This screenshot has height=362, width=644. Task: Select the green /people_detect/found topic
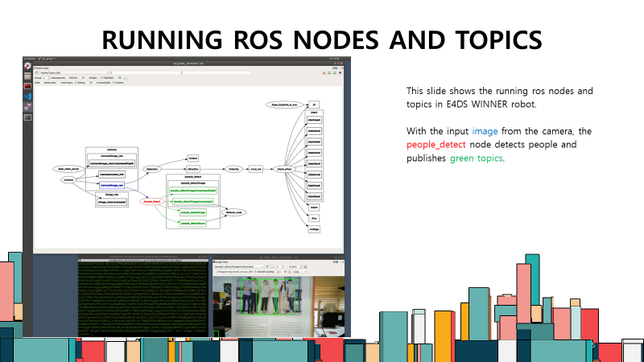click(193, 224)
